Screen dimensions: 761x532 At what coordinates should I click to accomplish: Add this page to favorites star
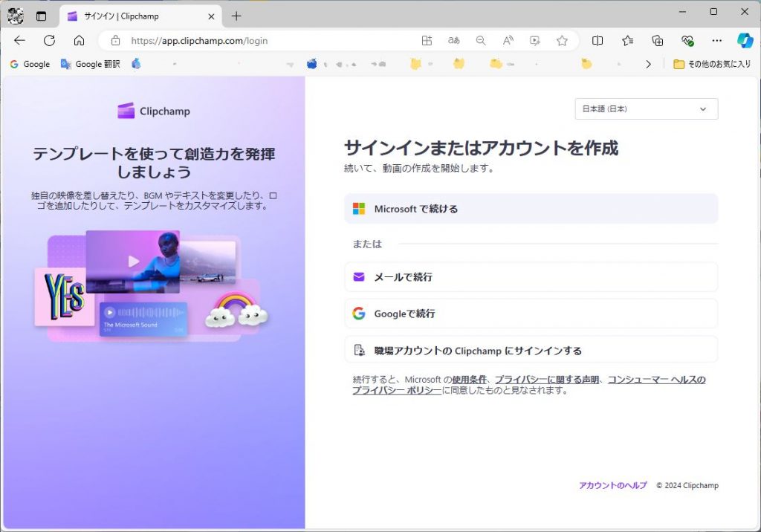(562, 41)
